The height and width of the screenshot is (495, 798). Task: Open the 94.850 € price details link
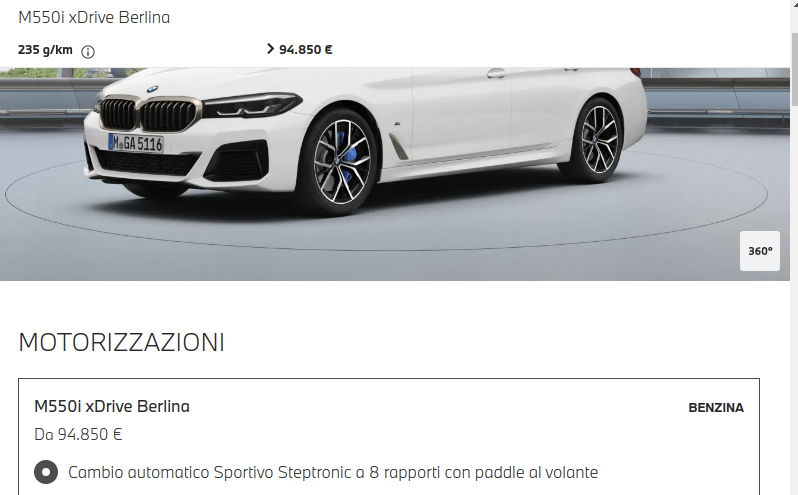[305, 49]
